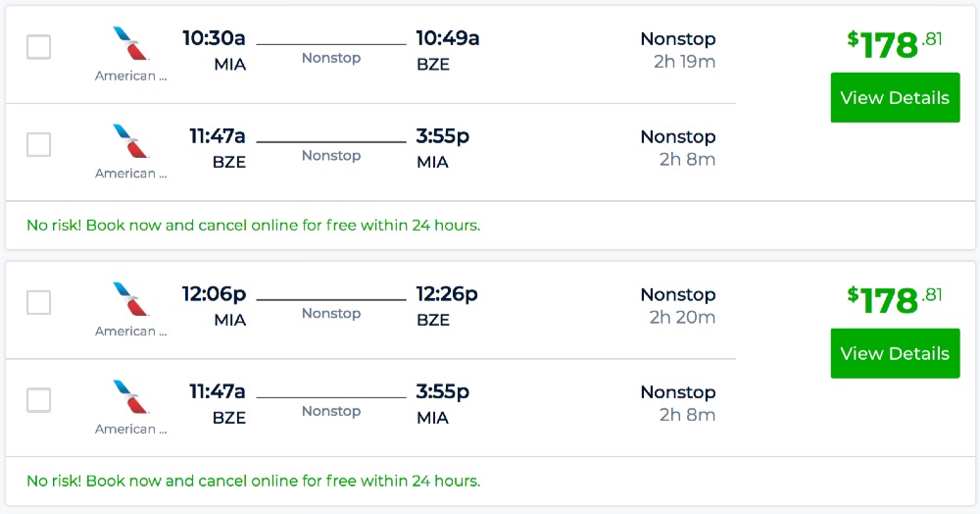Click the 10:49a BZE arrival time
980x514 pixels.
point(447,38)
